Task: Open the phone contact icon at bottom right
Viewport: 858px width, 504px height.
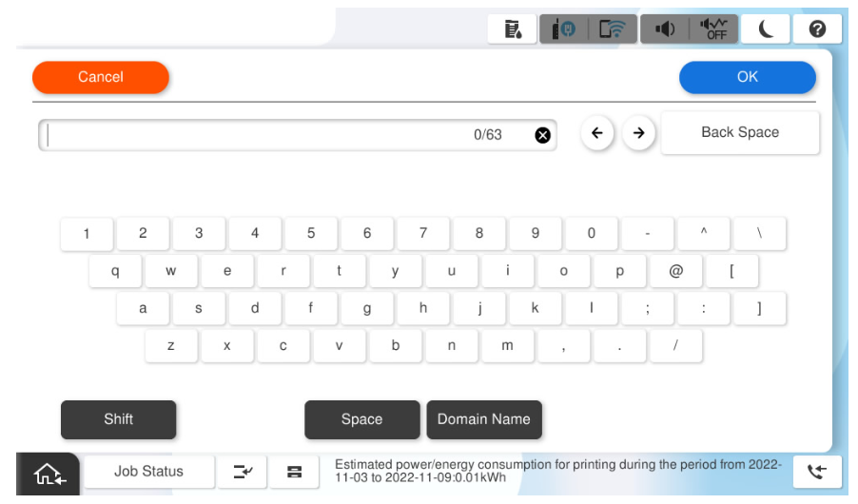Action: click(816, 472)
